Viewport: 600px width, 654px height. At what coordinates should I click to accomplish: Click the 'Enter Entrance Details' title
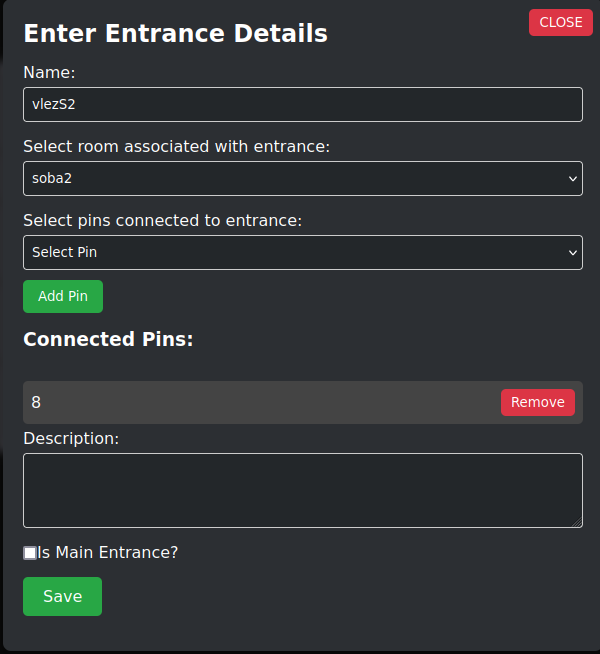coord(175,33)
